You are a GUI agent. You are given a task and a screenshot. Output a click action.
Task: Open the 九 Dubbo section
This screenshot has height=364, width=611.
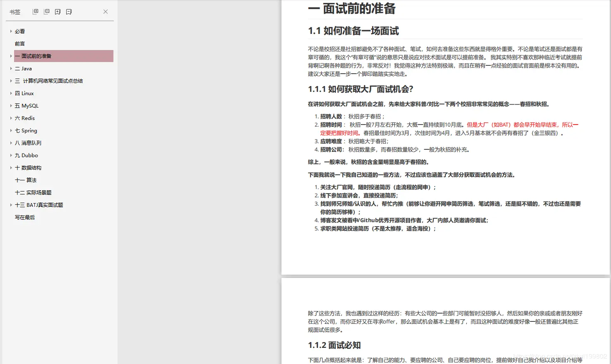tap(26, 155)
